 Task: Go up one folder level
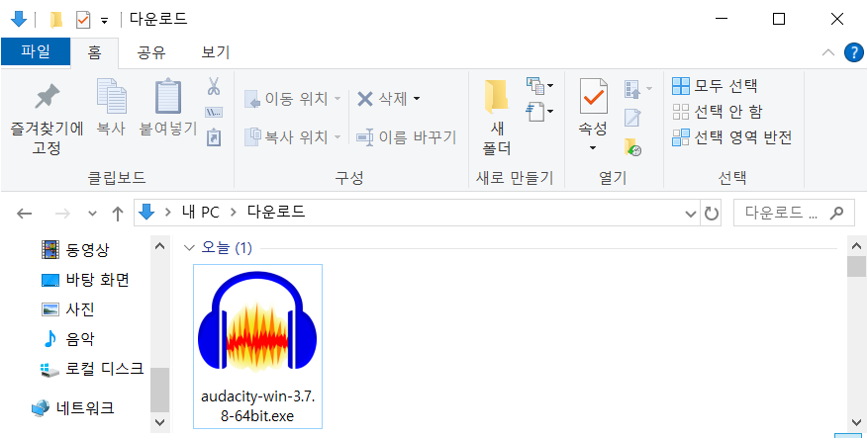[x=118, y=214]
